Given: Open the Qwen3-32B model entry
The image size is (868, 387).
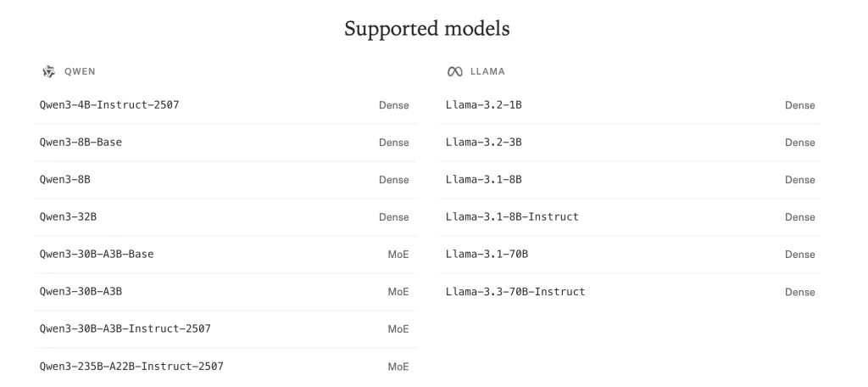Looking at the screenshot, I should point(69,217).
